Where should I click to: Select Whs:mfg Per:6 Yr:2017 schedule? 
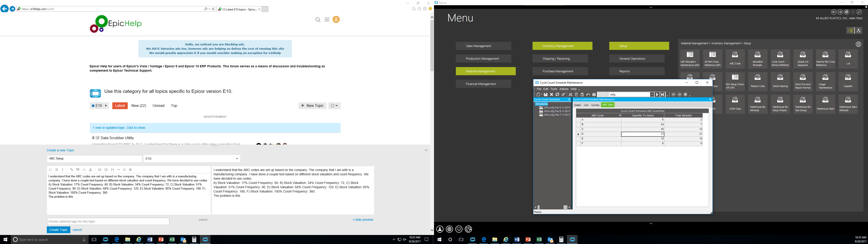(555, 111)
